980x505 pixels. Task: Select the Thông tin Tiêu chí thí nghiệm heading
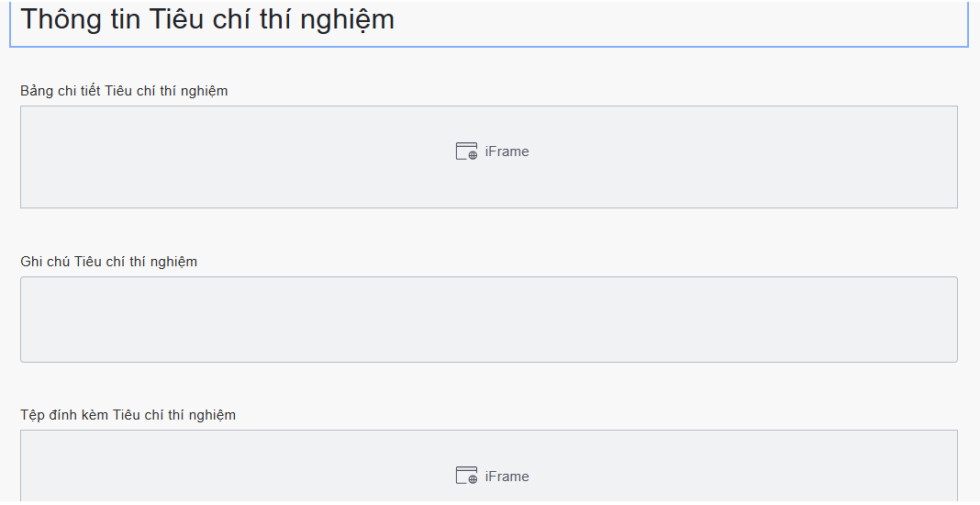coord(207,19)
